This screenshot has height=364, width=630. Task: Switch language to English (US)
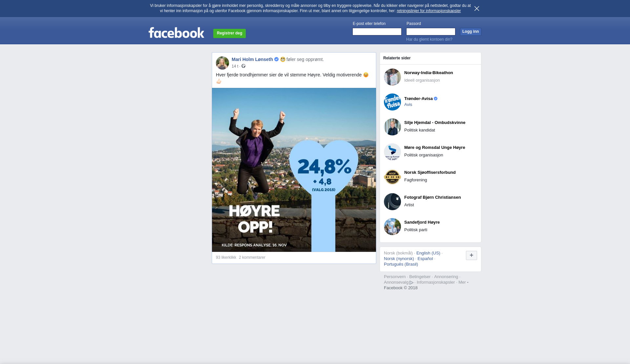point(428,253)
